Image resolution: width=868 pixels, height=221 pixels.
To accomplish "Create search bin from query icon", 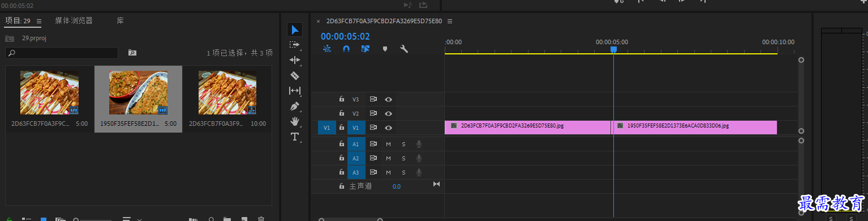I will (132, 53).
